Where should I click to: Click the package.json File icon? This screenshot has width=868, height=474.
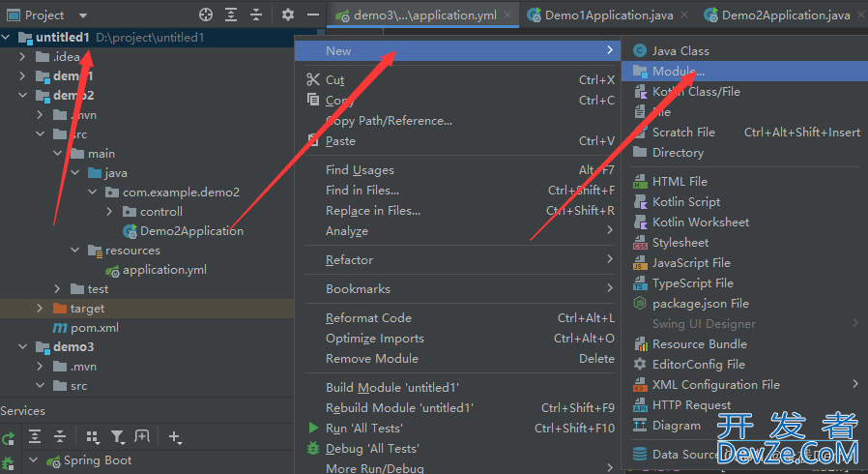(640, 304)
